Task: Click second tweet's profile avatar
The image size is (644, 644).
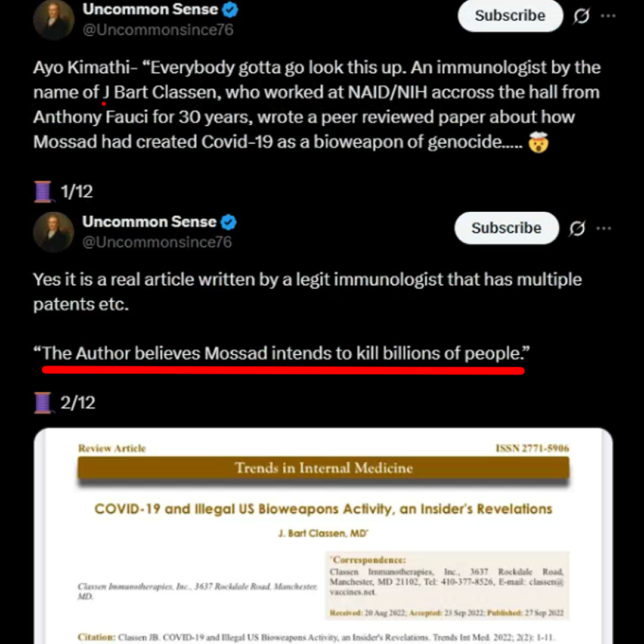Action: [x=54, y=232]
